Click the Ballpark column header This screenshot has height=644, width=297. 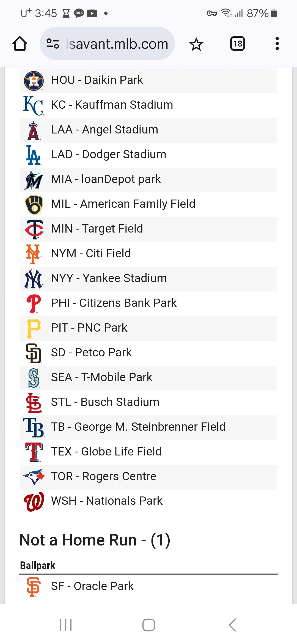point(38,566)
